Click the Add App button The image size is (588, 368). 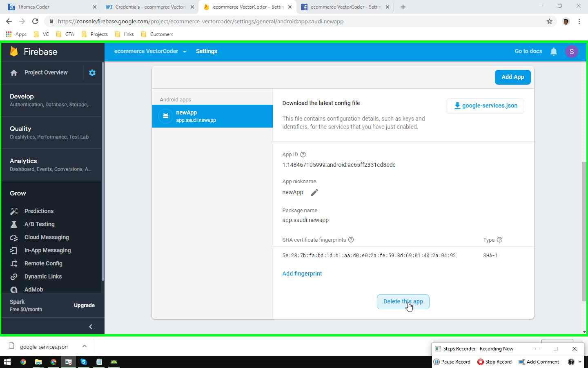513,77
